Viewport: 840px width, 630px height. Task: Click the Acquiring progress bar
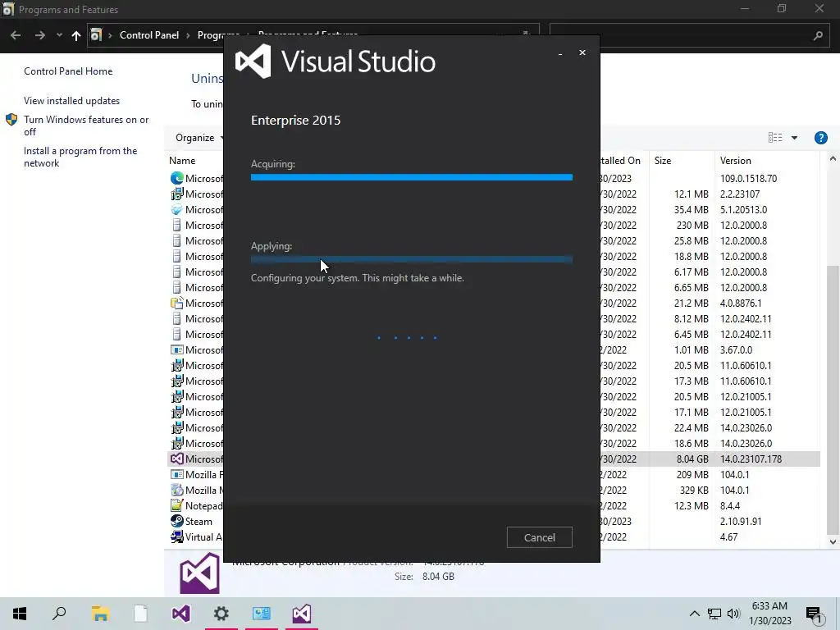(x=412, y=177)
